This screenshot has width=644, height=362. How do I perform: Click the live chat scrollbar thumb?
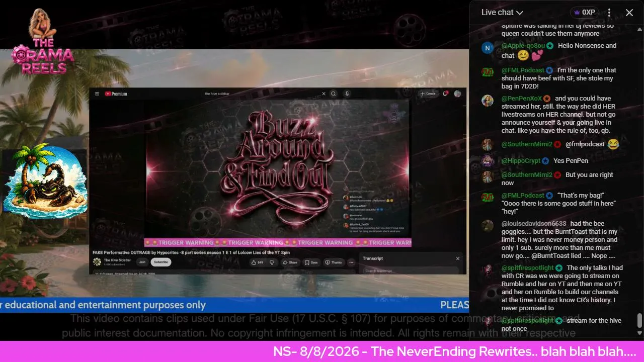click(639, 320)
